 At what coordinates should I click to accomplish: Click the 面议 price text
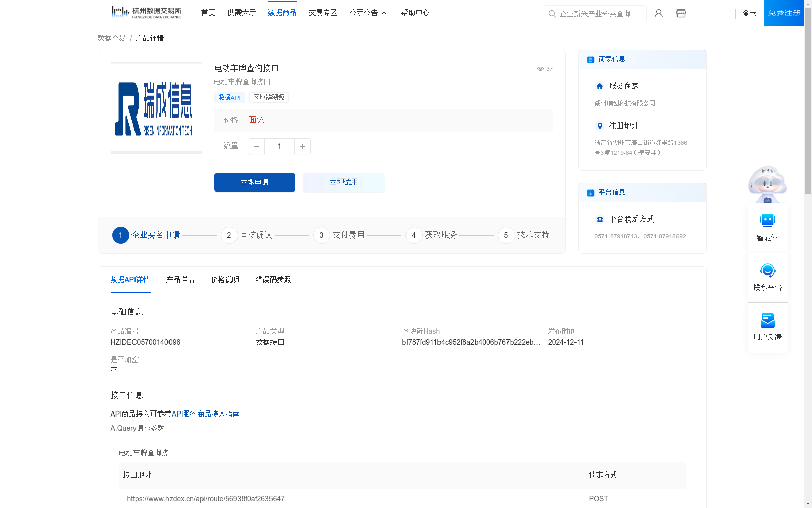257,120
